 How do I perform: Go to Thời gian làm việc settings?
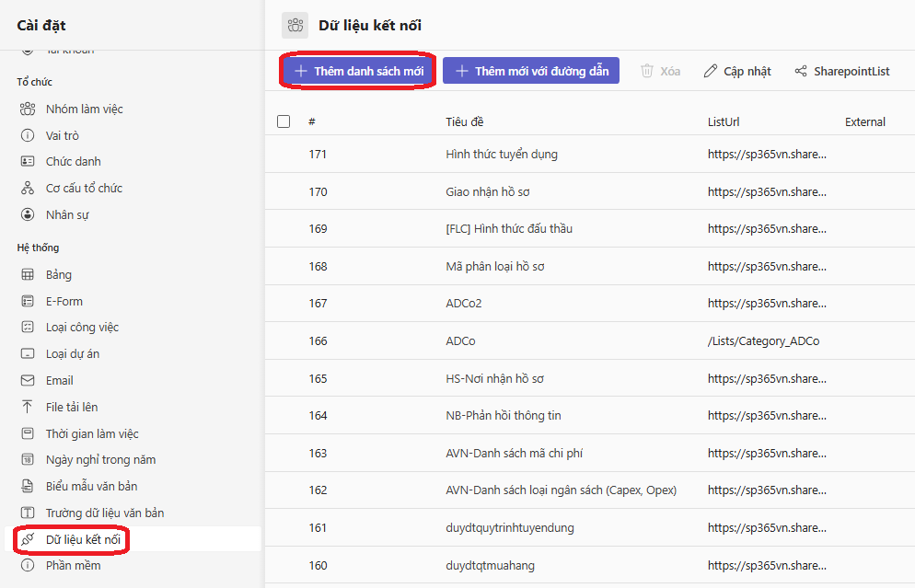[x=92, y=433]
